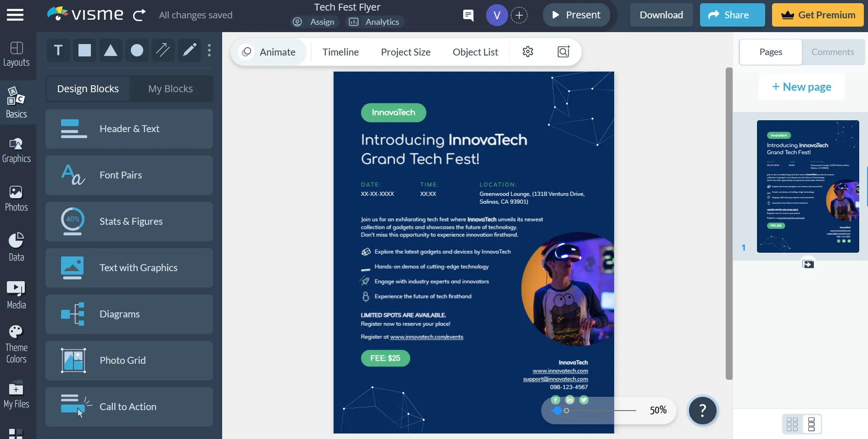Open the Object List
Screen dimensions: 868x439
coord(476,52)
